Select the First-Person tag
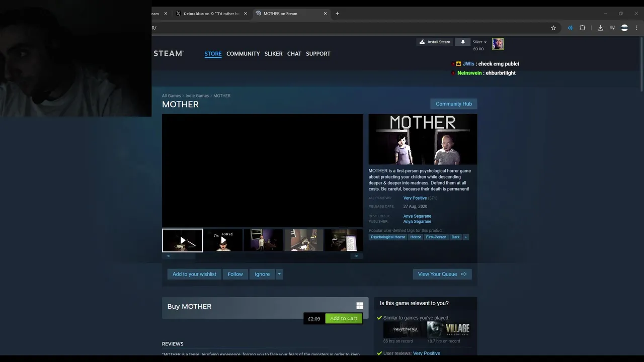The height and width of the screenshot is (362, 644). tap(436, 237)
